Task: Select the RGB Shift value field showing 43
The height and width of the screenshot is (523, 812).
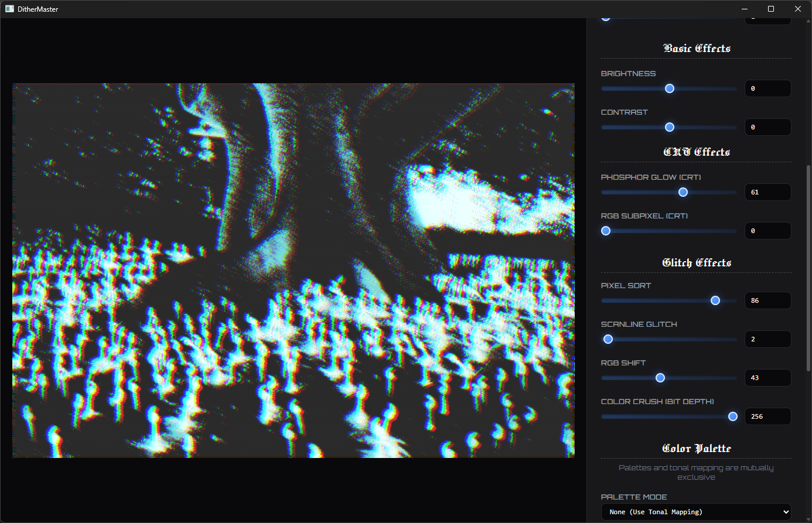Action: [767, 378]
